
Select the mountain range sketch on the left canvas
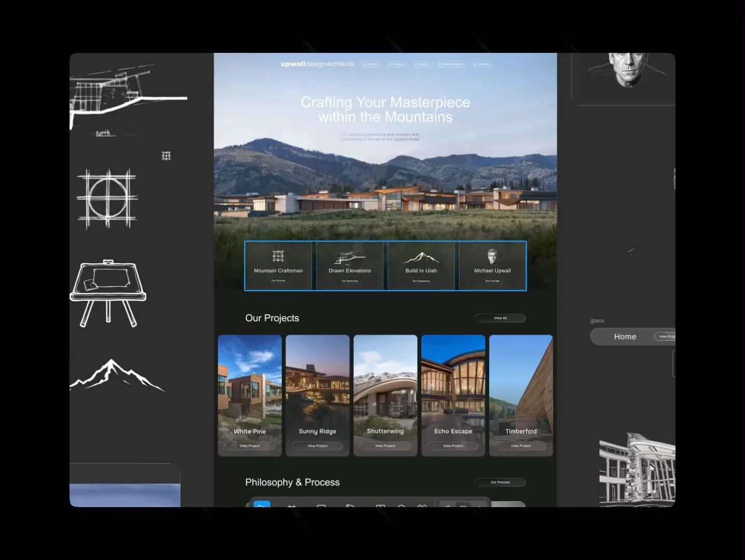click(118, 375)
